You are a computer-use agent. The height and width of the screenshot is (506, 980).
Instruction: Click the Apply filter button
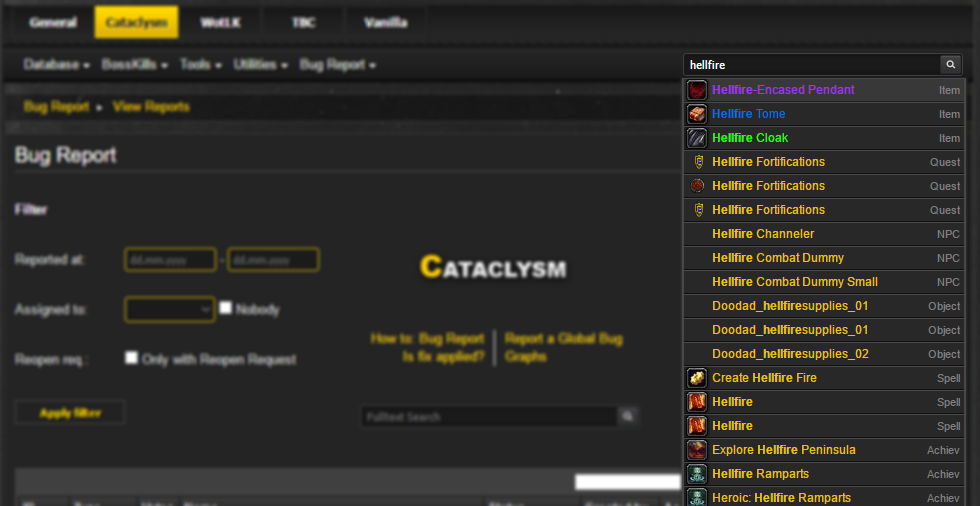pyautogui.click(x=70, y=413)
